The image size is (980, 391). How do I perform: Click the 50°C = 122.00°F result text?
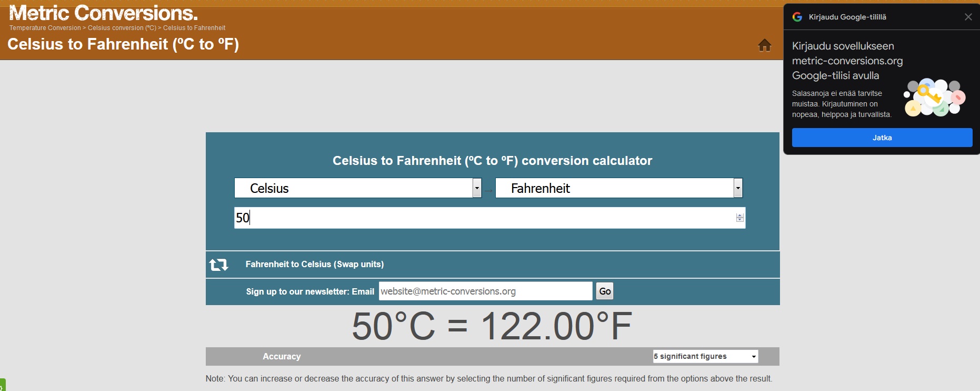tap(492, 326)
